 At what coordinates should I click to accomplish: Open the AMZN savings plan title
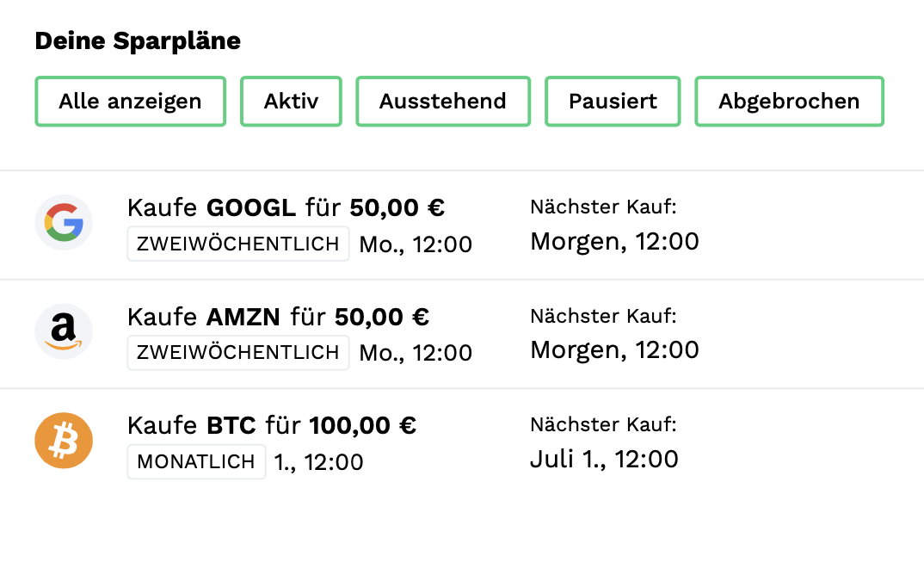pyautogui.click(x=278, y=317)
